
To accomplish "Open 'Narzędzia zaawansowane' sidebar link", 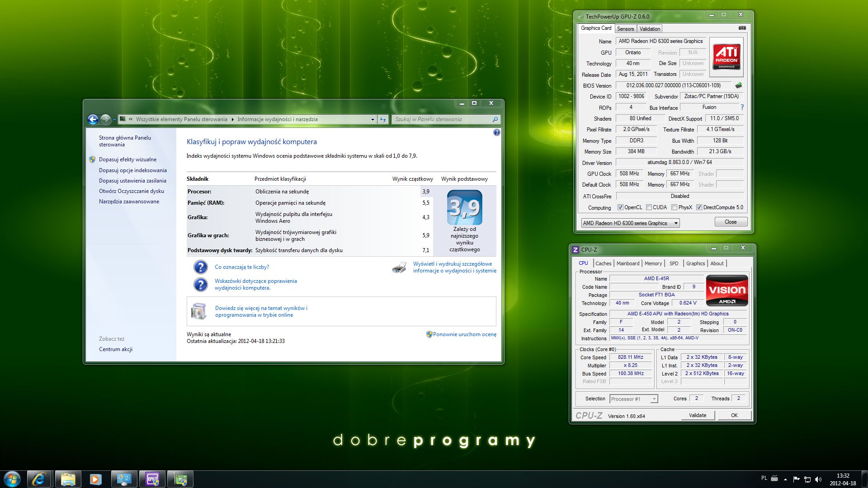I will (129, 202).
